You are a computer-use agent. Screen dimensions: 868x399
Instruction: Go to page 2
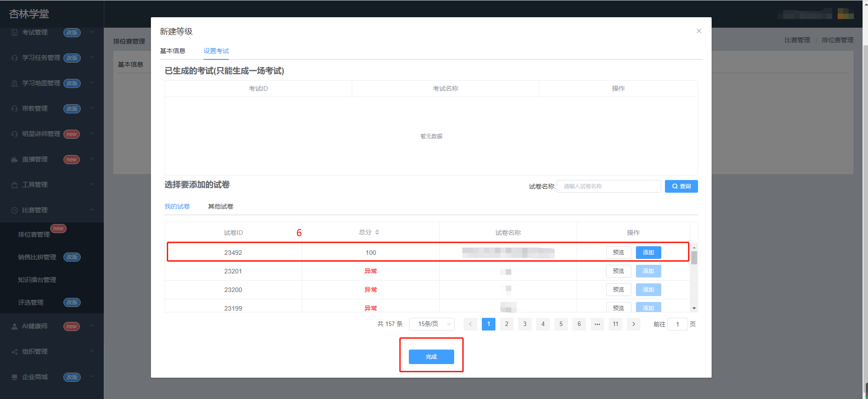(x=507, y=324)
